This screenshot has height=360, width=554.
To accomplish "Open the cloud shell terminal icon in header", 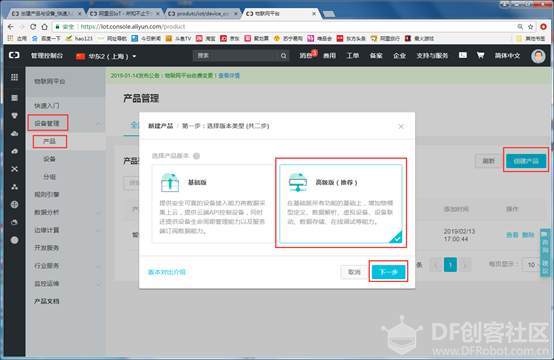I will click(x=462, y=55).
